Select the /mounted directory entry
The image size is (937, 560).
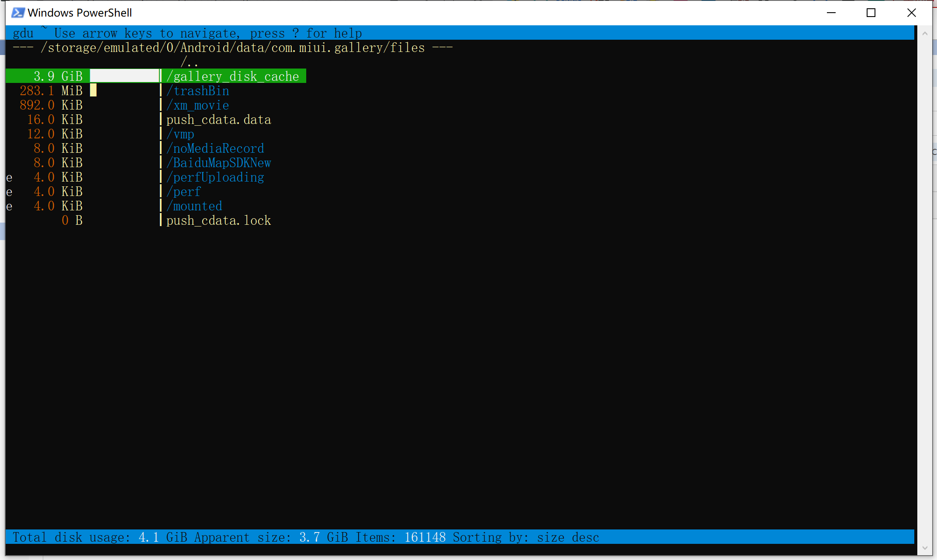(x=194, y=206)
